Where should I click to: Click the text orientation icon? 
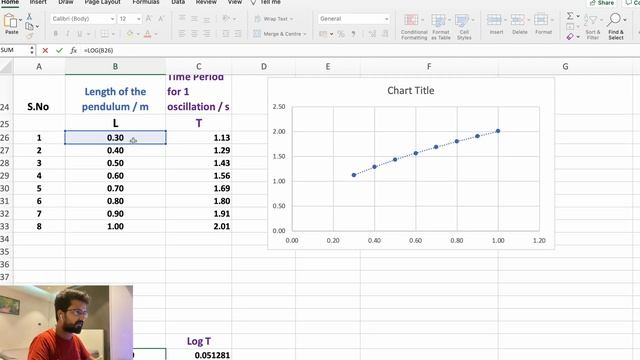click(x=226, y=19)
